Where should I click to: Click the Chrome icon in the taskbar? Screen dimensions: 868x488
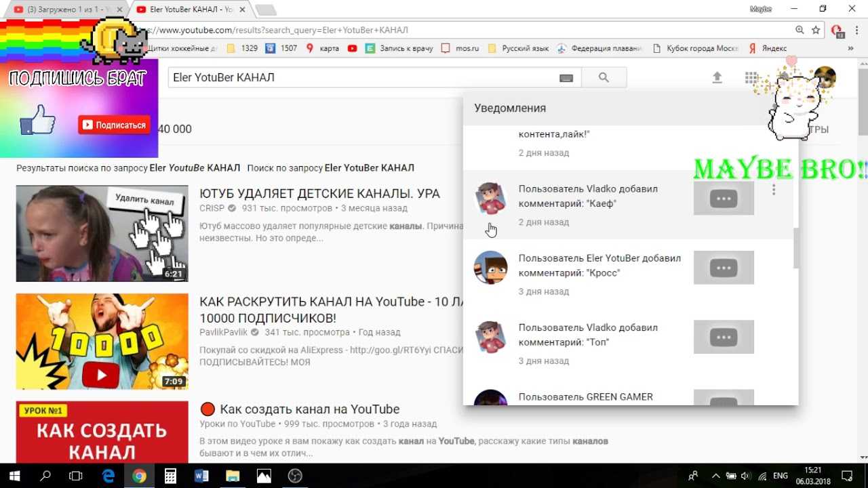139,475
